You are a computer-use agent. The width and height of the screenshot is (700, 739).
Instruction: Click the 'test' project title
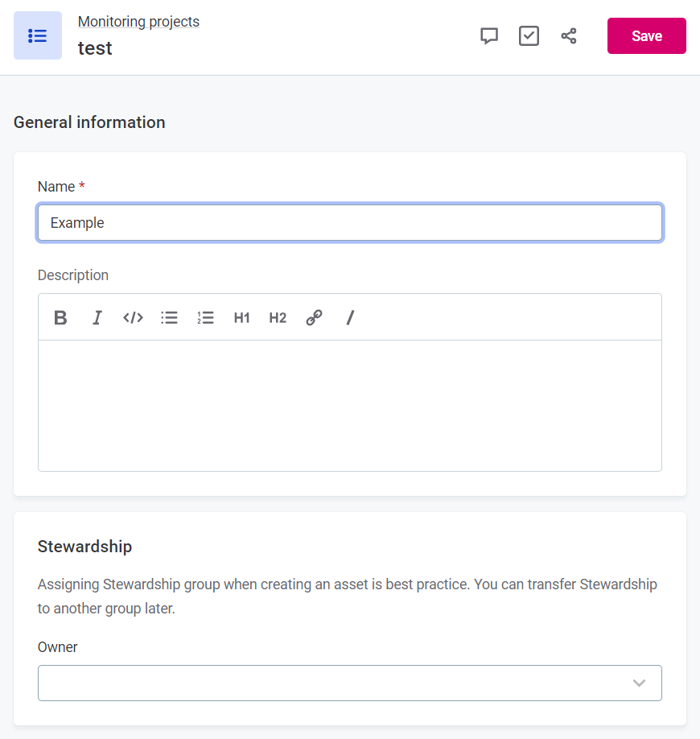pyautogui.click(x=95, y=48)
